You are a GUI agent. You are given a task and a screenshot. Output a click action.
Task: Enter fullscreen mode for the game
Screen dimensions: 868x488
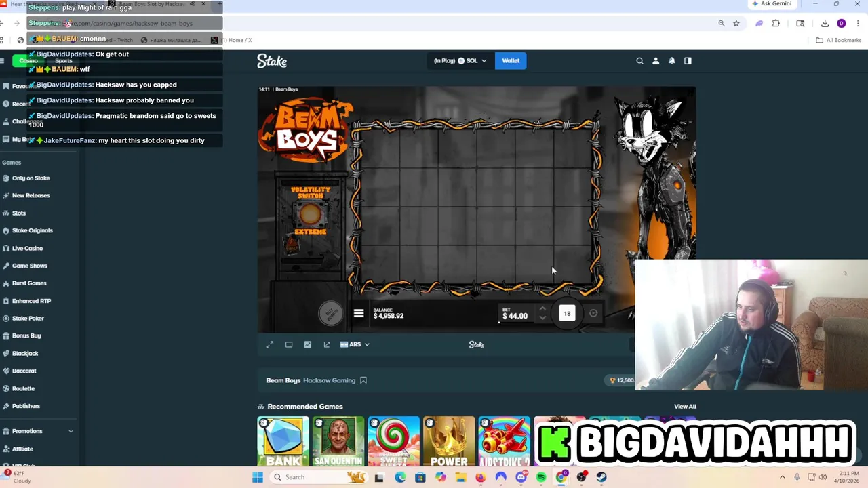(x=269, y=344)
